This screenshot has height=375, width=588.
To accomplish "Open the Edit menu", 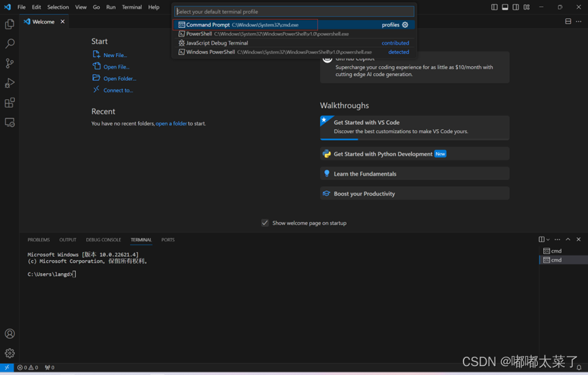I will pos(37,7).
